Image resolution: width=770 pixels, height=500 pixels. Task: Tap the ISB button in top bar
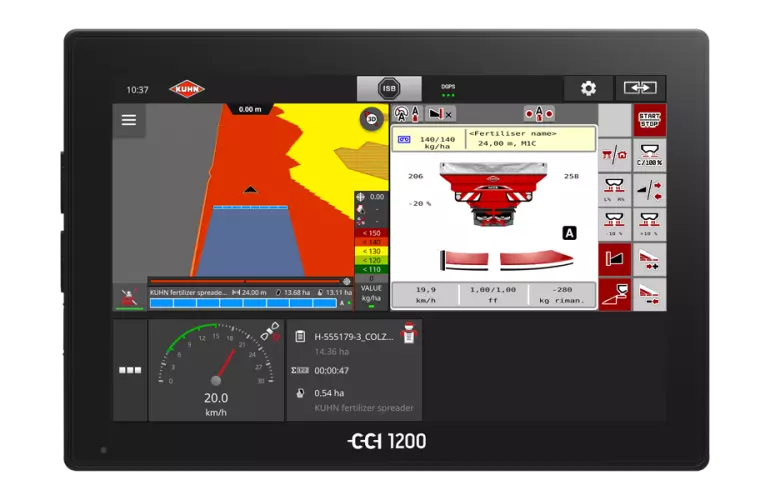(x=389, y=89)
